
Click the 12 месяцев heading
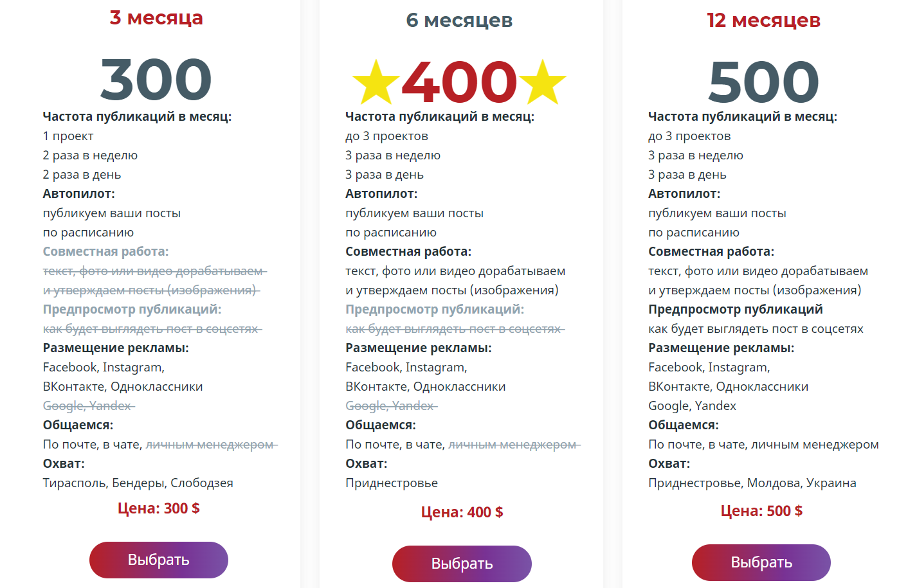[x=763, y=21]
